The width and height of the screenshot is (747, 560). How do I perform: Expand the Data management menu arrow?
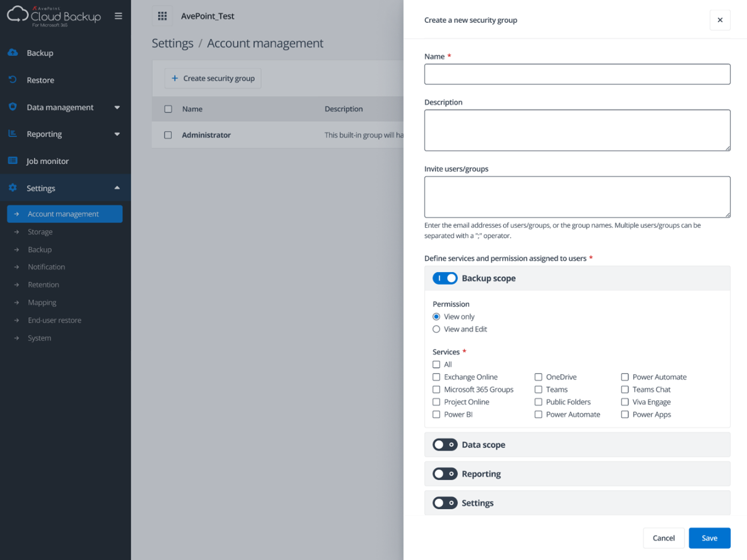(x=117, y=107)
